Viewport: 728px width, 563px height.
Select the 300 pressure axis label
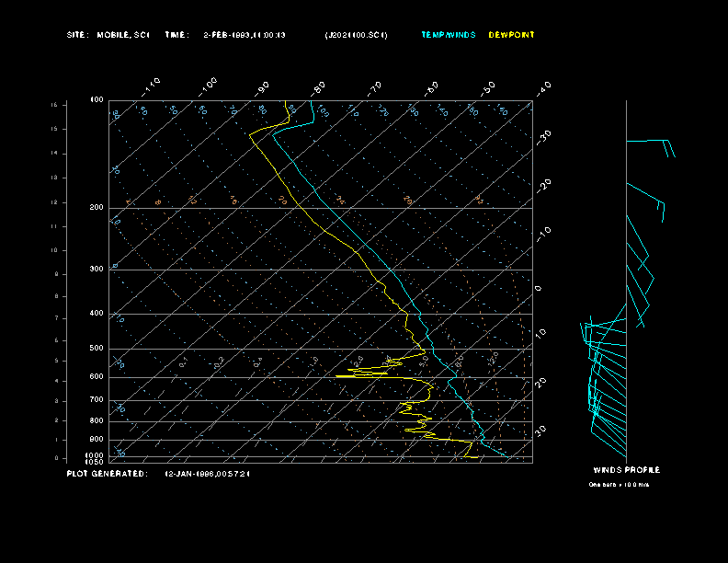click(x=97, y=270)
